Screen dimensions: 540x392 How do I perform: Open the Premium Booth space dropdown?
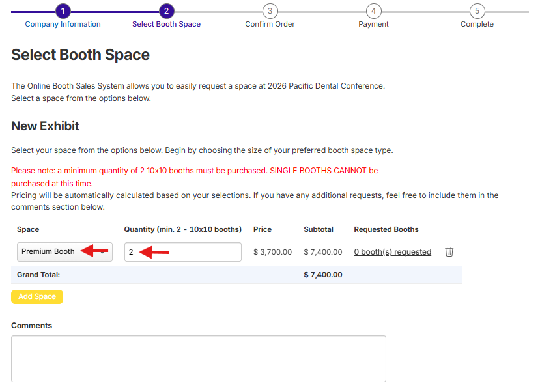[64, 251]
